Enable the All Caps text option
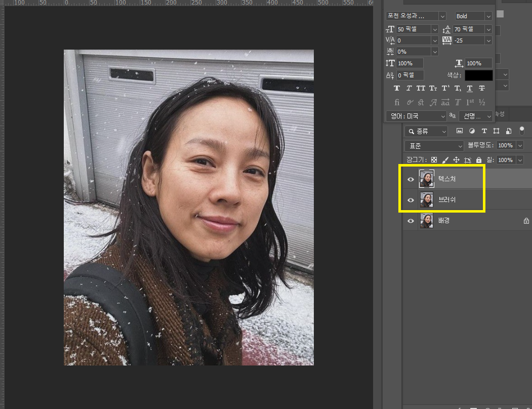532x409 pixels. 421,88
